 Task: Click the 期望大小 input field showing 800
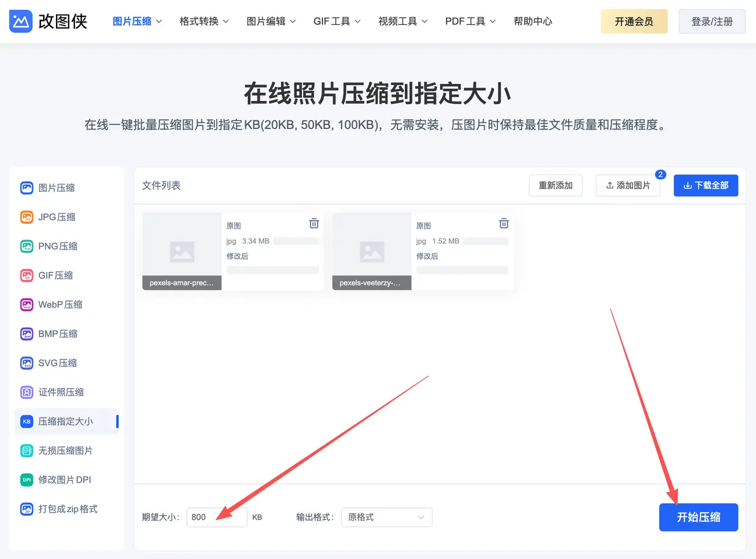[x=217, y=517]
